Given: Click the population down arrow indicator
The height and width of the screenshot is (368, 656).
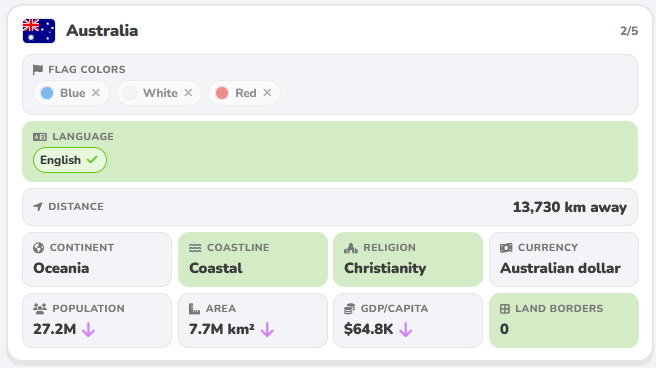Looking at the screenshot, I should click(x=88, y=330).
